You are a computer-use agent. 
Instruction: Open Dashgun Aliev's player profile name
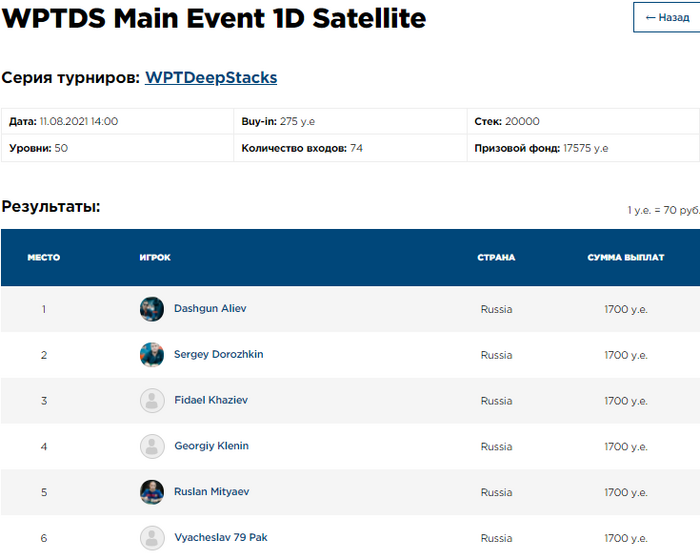coord(210,309)
